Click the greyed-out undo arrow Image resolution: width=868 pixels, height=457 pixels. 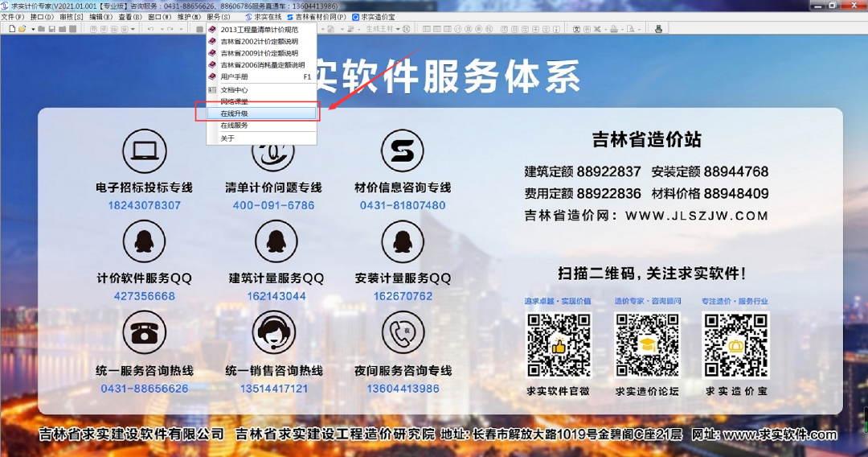coord(150,29)
